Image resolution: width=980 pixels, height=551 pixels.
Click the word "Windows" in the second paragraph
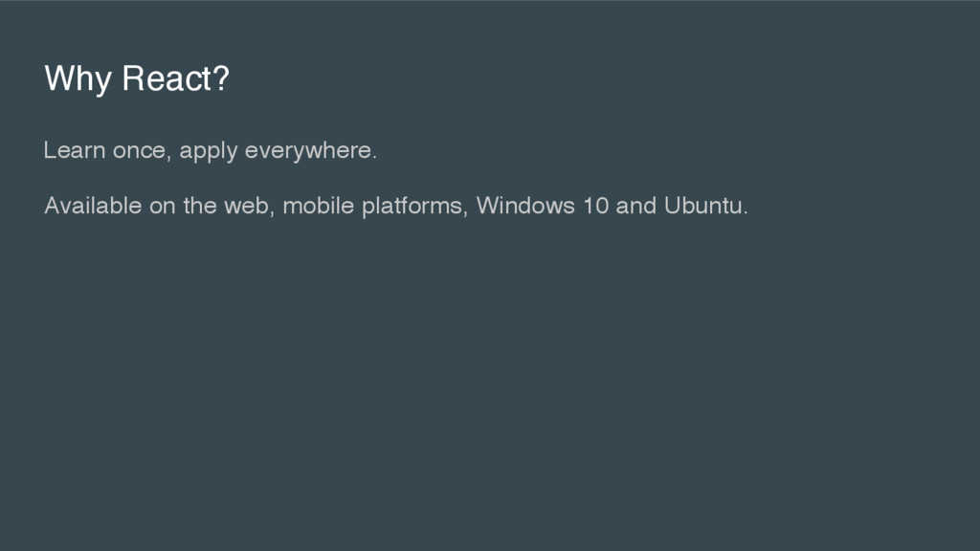coord(525,206)
